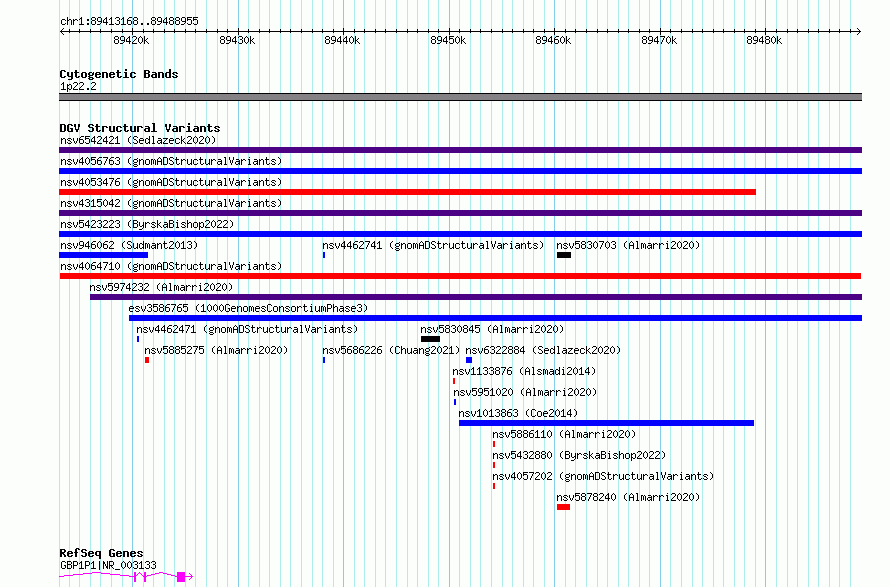Open nsv6322884 (Sedlazeck2020) label
890x587 pixels.
pos(543,350)
